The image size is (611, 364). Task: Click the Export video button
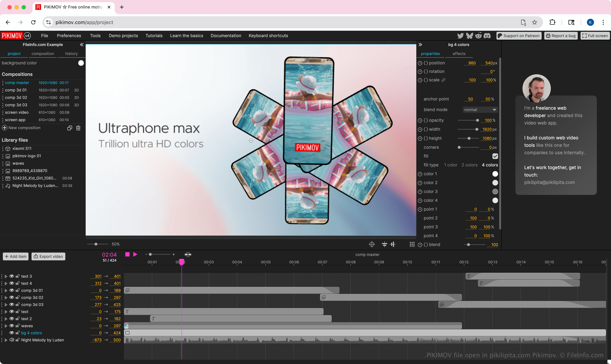click(x=48, y=257)
